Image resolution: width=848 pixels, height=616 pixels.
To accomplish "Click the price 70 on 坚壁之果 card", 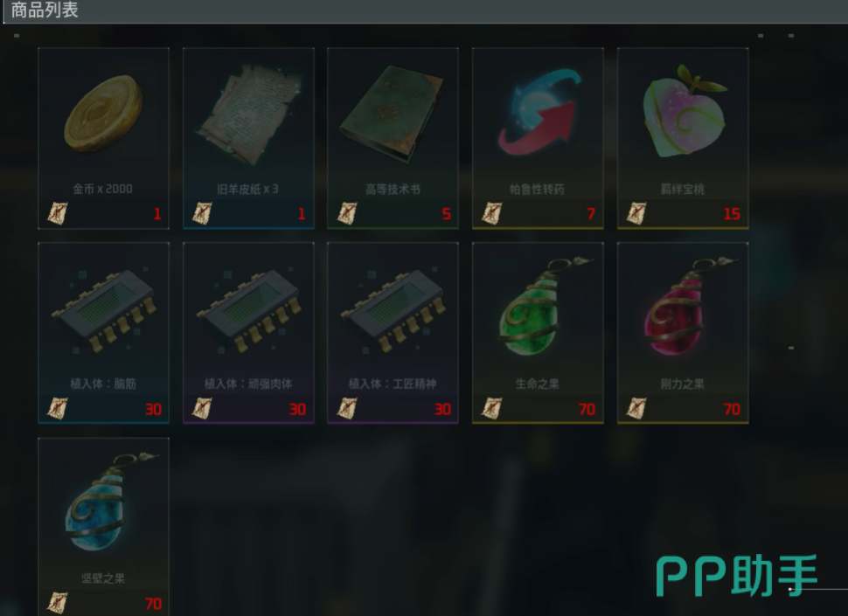I will 153,604.
